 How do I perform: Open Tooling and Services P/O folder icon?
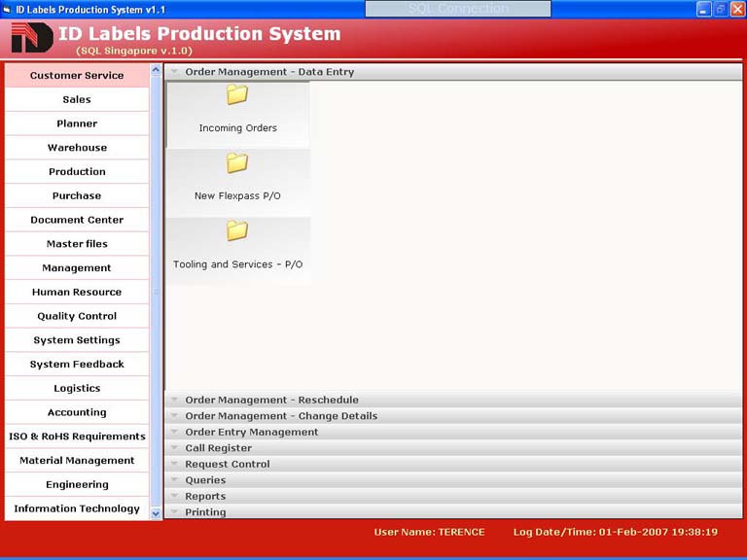click(237, 231)
